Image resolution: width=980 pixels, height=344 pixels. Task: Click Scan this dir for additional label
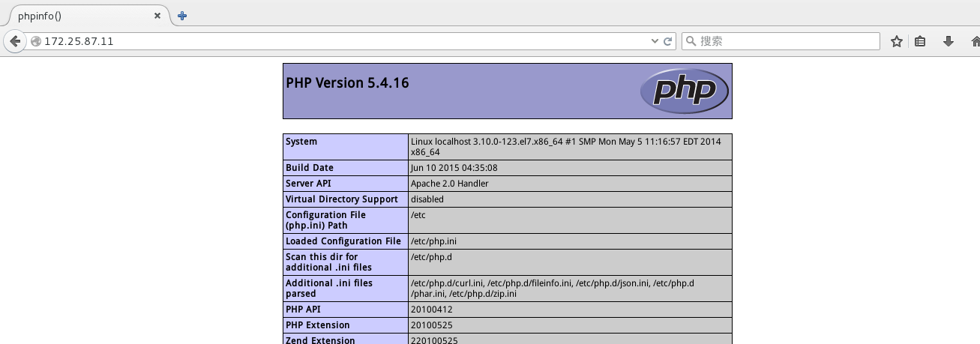(328, 262)
